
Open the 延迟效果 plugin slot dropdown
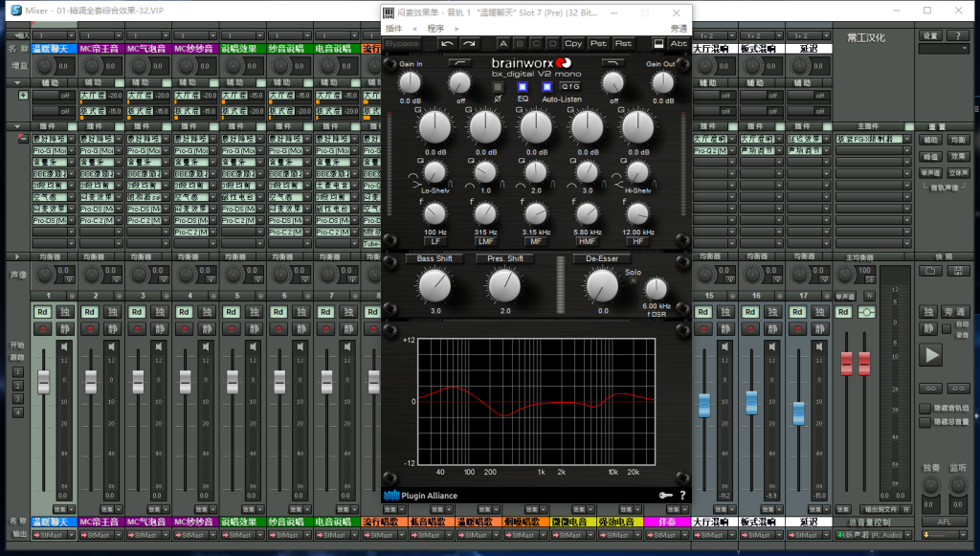pyautogui.click(x=826, y=140)
